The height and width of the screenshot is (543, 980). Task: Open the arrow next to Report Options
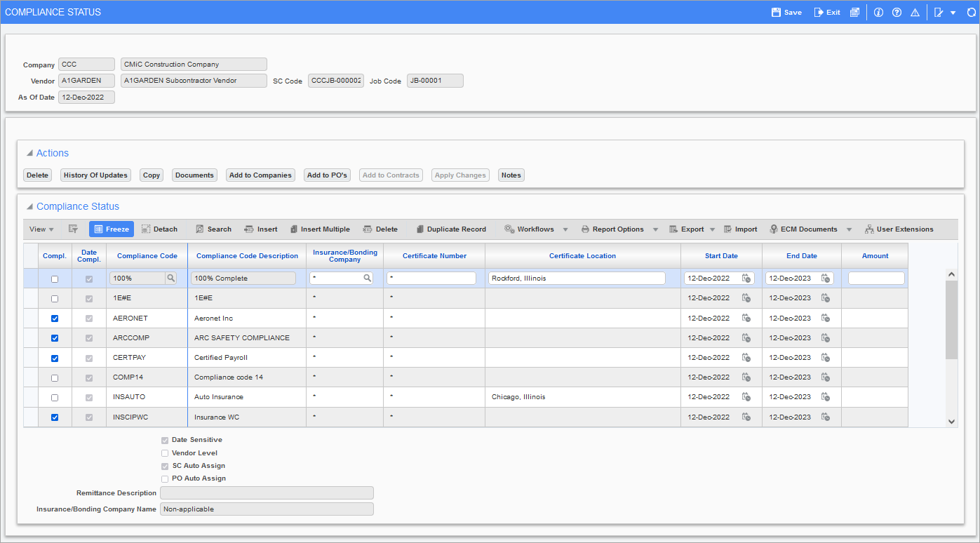[x=655, y=229]
